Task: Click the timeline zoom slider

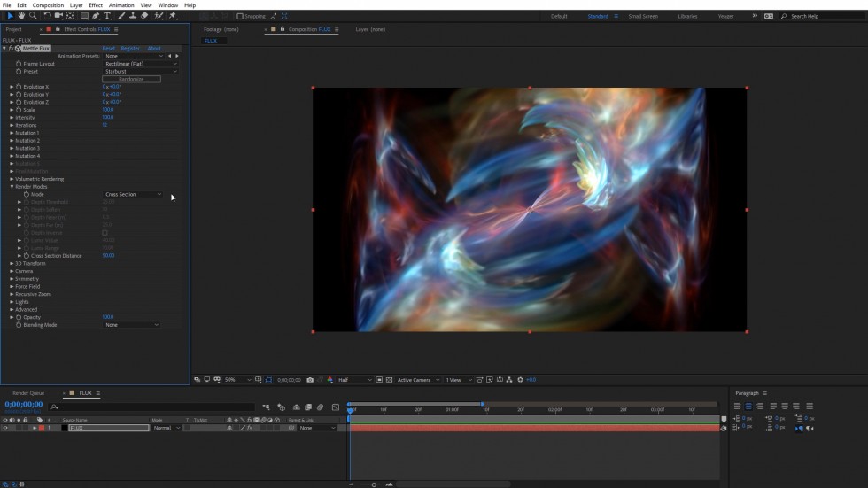Action: click(x=374, y=484)
